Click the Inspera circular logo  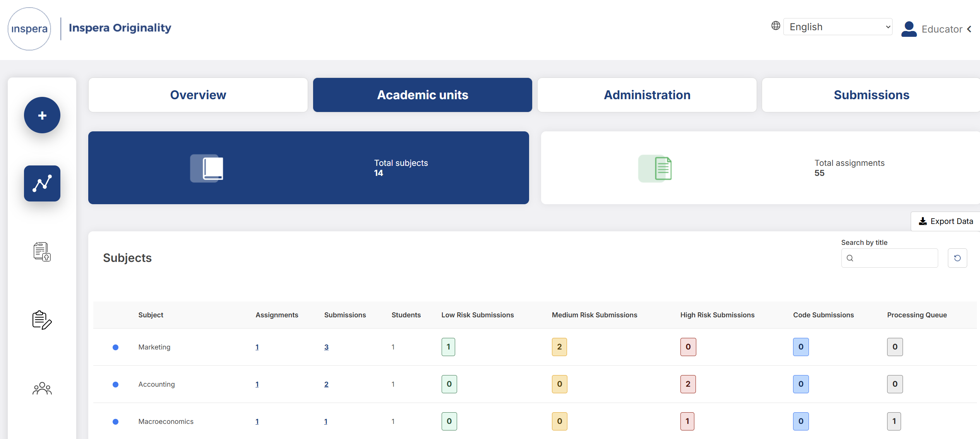(29, 29)
